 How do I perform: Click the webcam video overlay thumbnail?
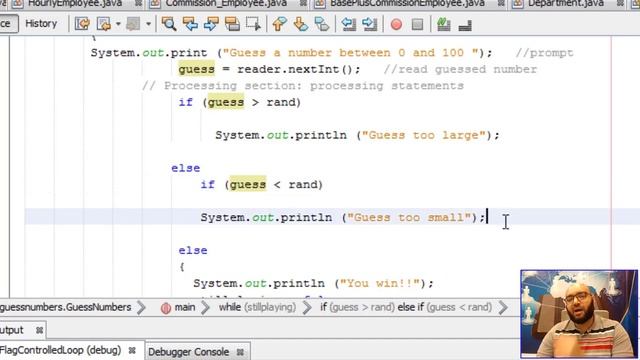pyautogui.click(x=579, y=313)
